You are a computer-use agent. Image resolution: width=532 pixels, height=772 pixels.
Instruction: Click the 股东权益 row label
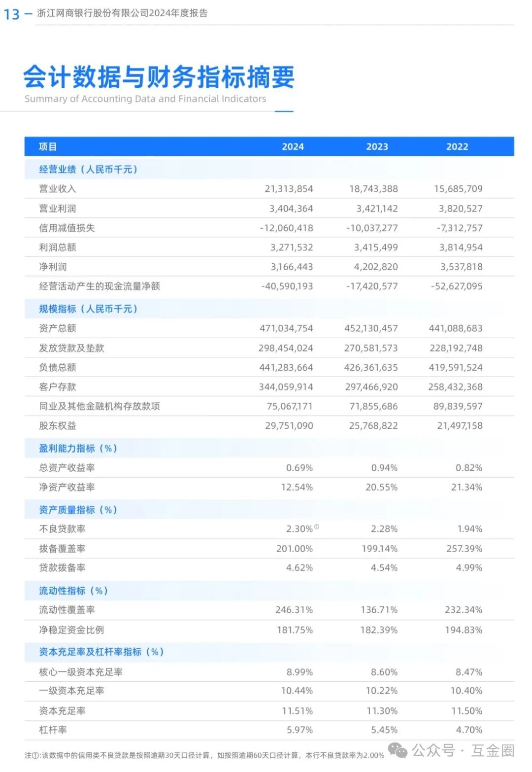tap(58, 425)
